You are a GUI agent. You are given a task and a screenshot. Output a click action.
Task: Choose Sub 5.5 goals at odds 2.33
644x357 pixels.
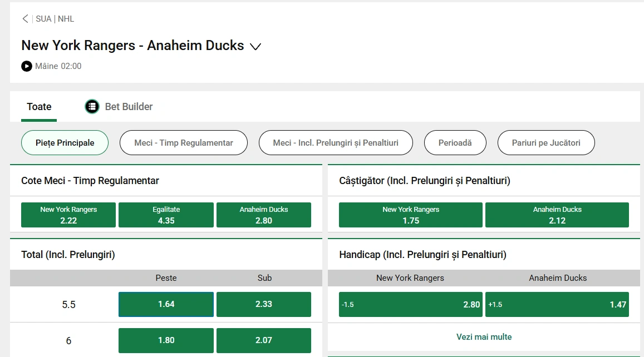click(x=264, y=304)
